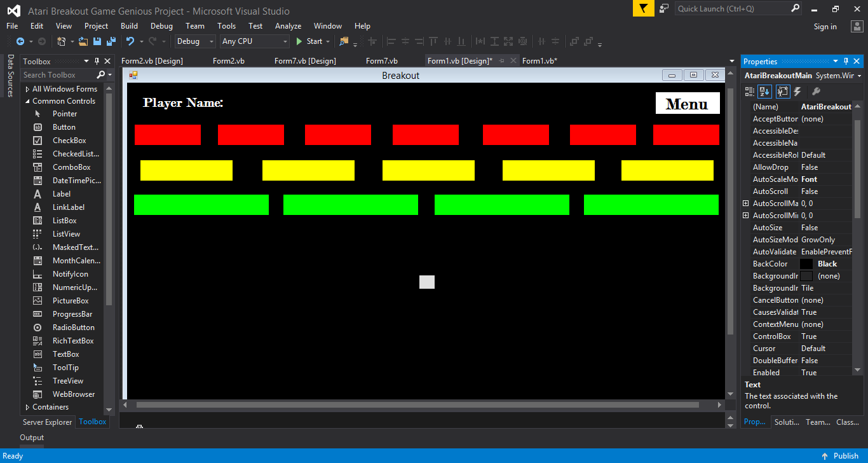Switch to Form7.vb code tab

[x=382, y=61]
